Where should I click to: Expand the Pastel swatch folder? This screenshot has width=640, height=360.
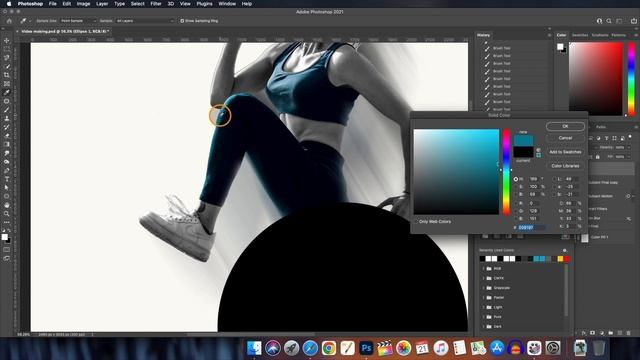pyautogui.click(x=484, y=298)
